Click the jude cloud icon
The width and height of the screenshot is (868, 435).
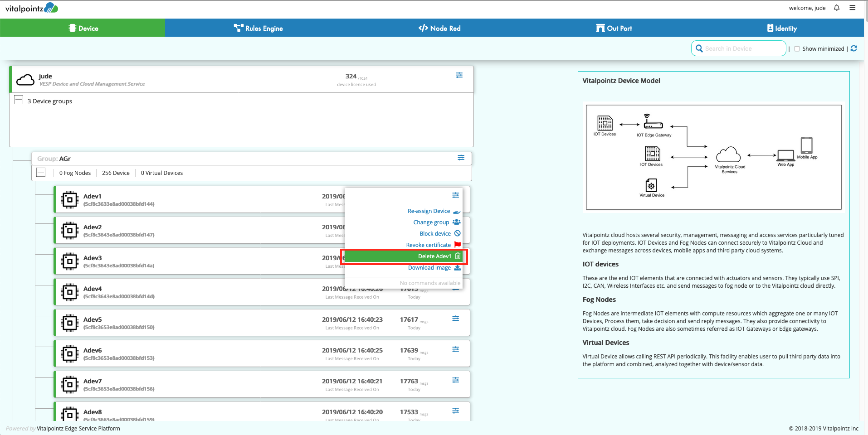click(25, 80)
